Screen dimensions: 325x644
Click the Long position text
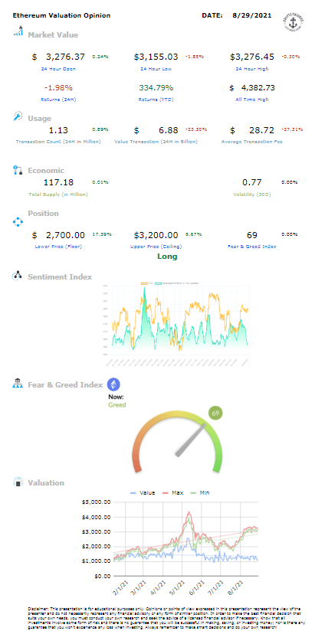pyautogui.click(x=167, y=257)
